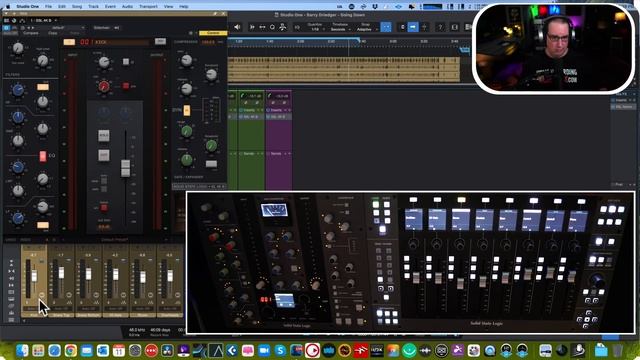Screen dimensions: 640x360
Task: Click the question mark help icon in the toolbar
Action: point(440,27)
